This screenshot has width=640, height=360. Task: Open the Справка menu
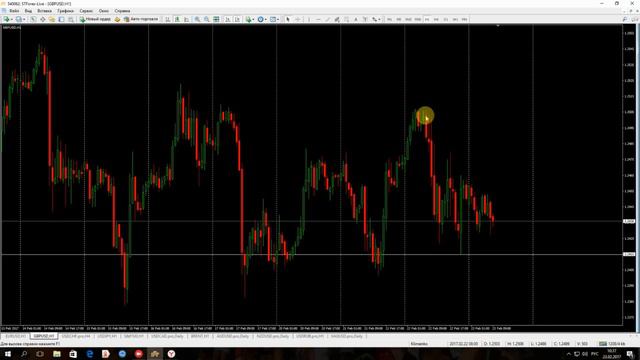pyautogui.click(x=122, y=11)
